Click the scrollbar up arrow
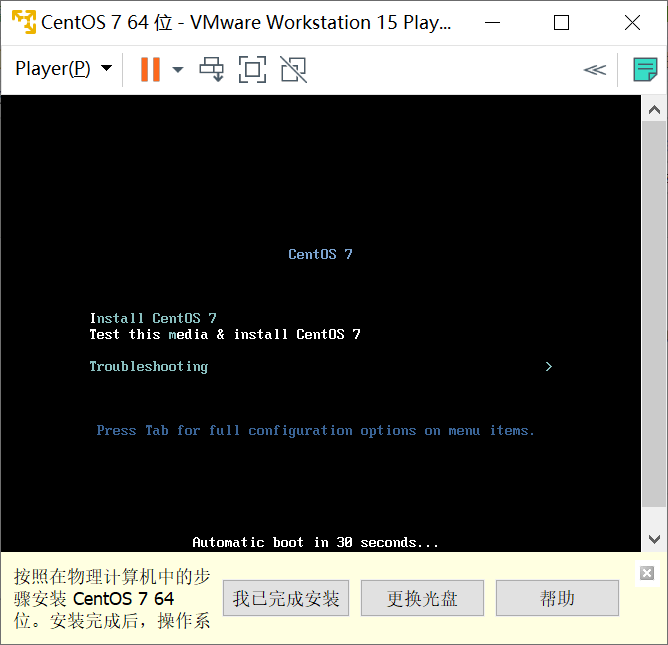The image size is (668, 645). tap(654, 110)
